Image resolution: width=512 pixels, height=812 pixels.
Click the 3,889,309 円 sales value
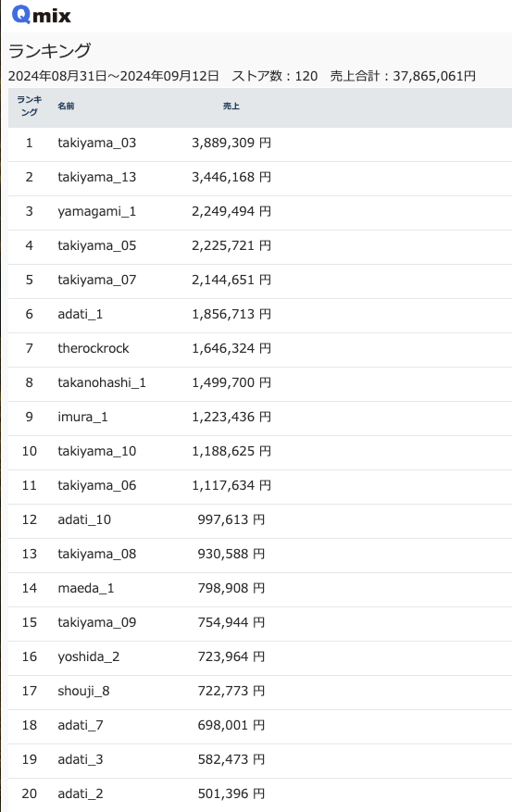coord(231,143)
